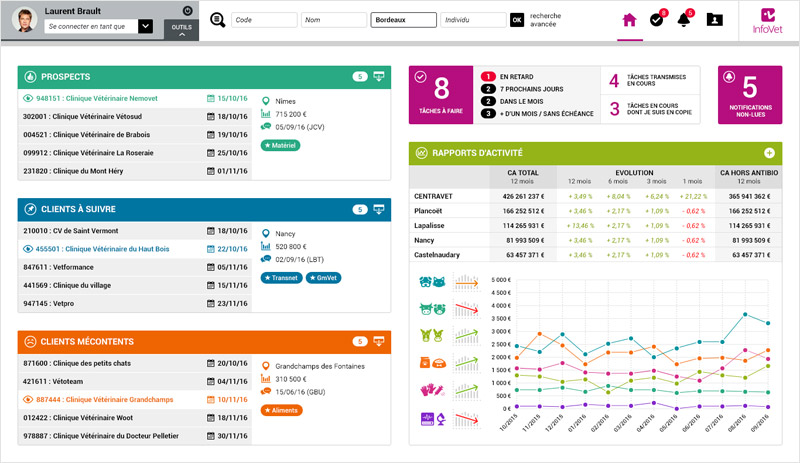
Task: Open the contacts folder tab
Action: (x=714, y=19)
